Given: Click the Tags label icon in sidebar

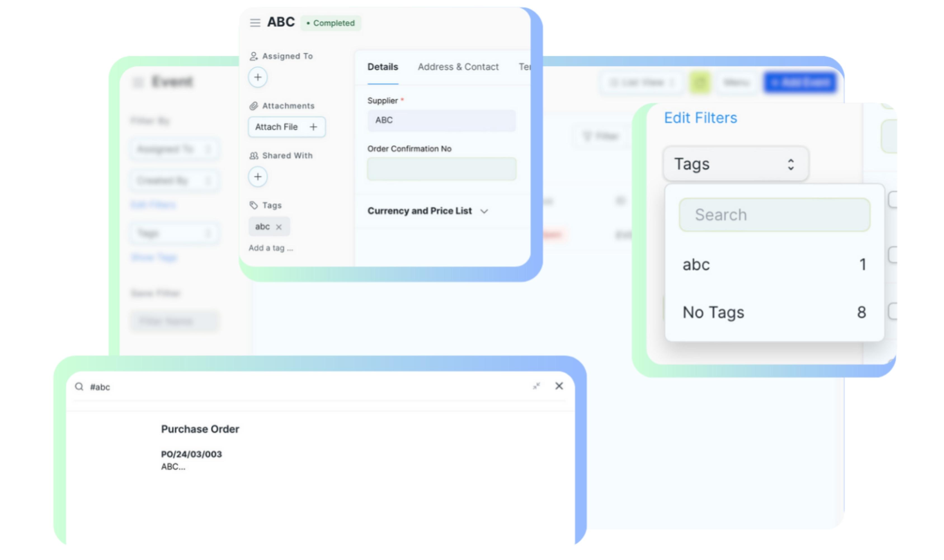Looking at the screenshot, I should coord(253,205).
